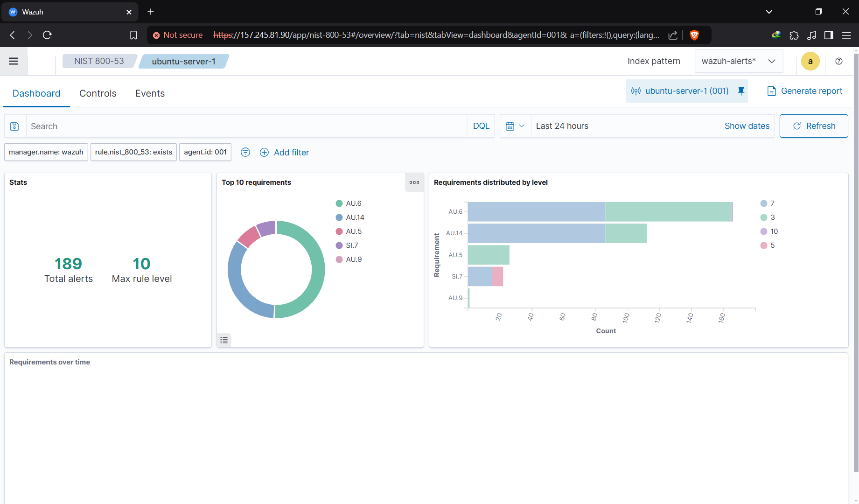
Task: Close the Wazuh browser tab
Action: [129, 12]
